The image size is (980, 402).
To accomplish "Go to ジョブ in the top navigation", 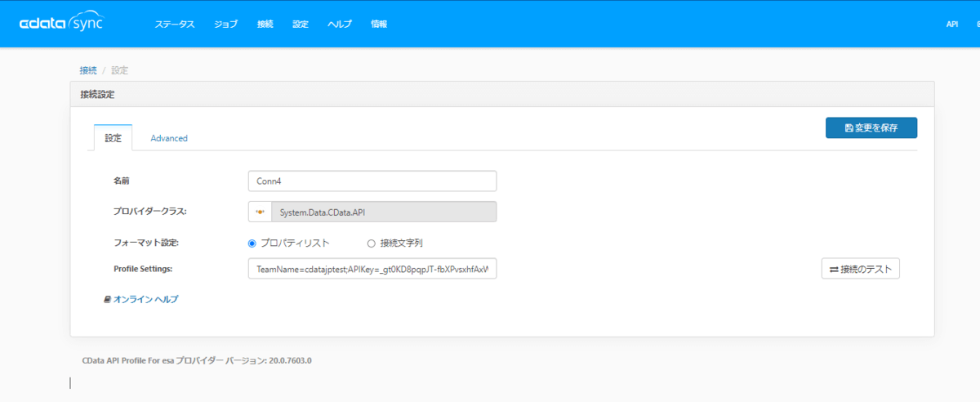I will (225, 25).
